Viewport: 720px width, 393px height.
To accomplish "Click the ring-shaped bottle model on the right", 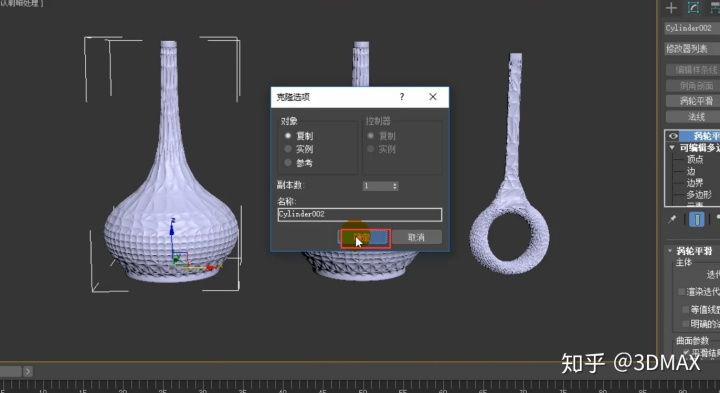I will point(511,184).
